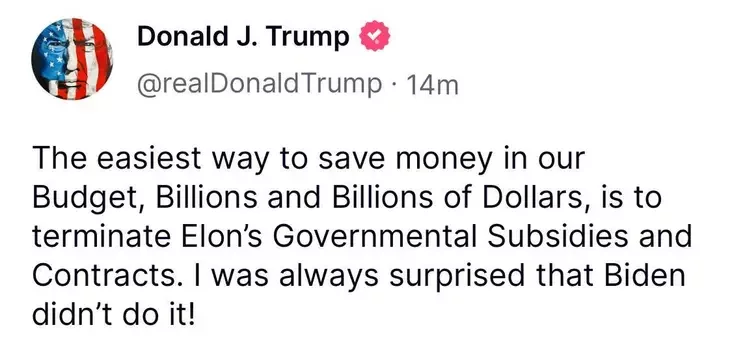
Task: Open Donald J. Trump display name
Action: click(x=243, y=37)
